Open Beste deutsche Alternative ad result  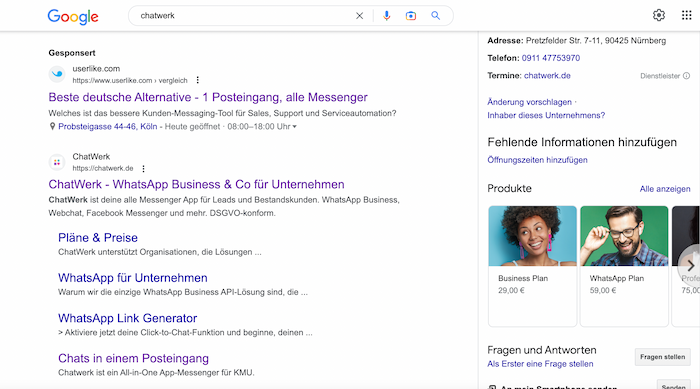(208, 97)
